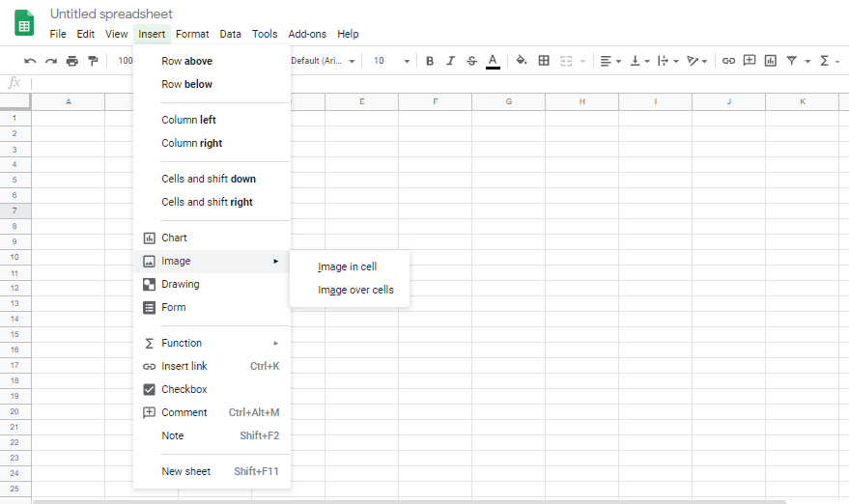Click the Functions sigma toolbar icon
The width and height of the screenshot is (849, 504).
[x=824, y=61]
